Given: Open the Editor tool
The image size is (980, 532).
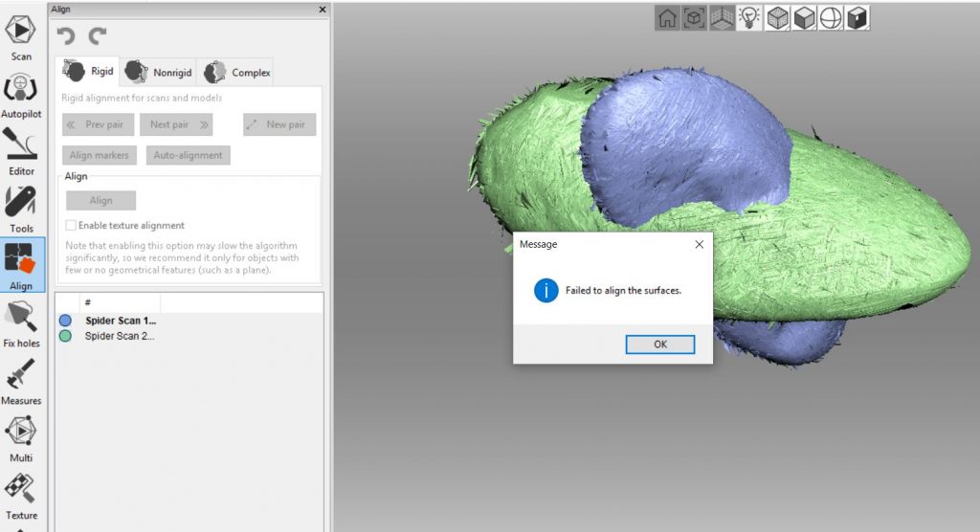Looking at the screenshot, I should coord(21,152).
